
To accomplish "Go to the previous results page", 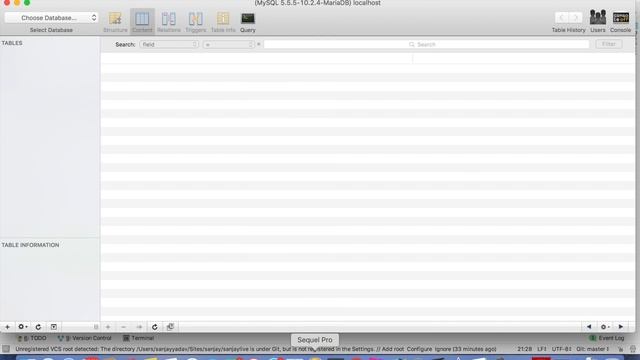I will 589,327.
